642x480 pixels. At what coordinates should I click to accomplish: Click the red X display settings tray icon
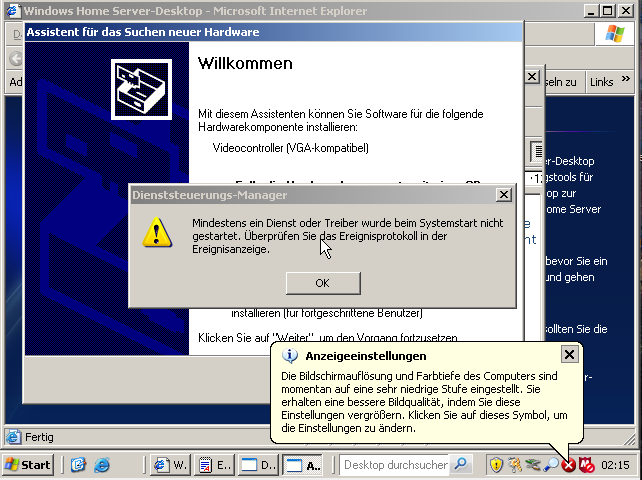point(569,465)
